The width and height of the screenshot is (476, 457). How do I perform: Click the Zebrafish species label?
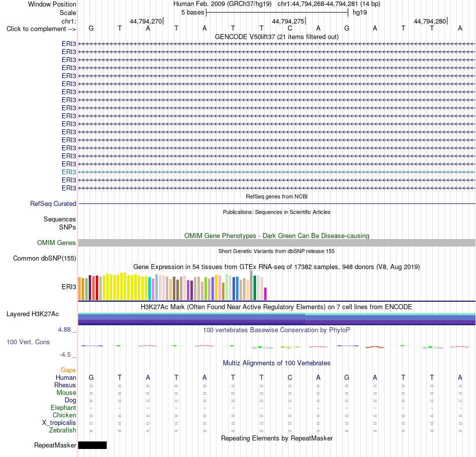pos(63,430)
